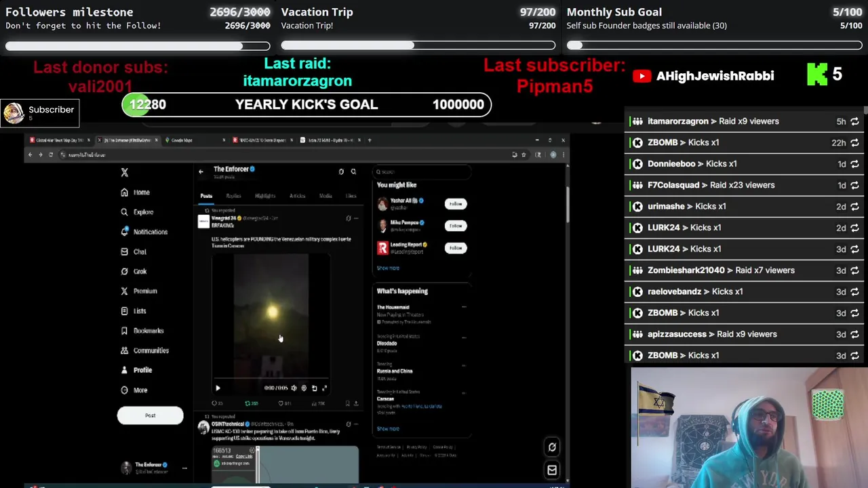
Task: Reload the page in browser toolbar
Action: click(50, 155)
